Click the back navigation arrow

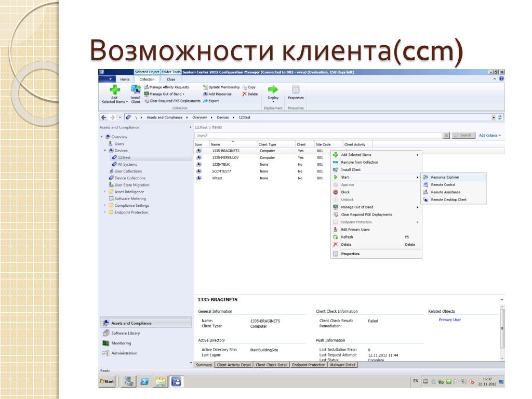coord(103,117)
